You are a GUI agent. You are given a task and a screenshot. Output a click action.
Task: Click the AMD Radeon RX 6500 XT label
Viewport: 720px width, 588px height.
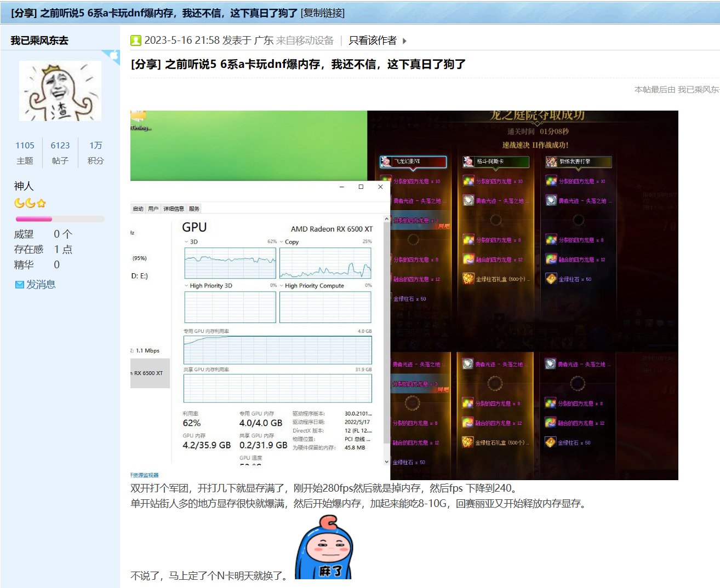click(x=332, y=229)
